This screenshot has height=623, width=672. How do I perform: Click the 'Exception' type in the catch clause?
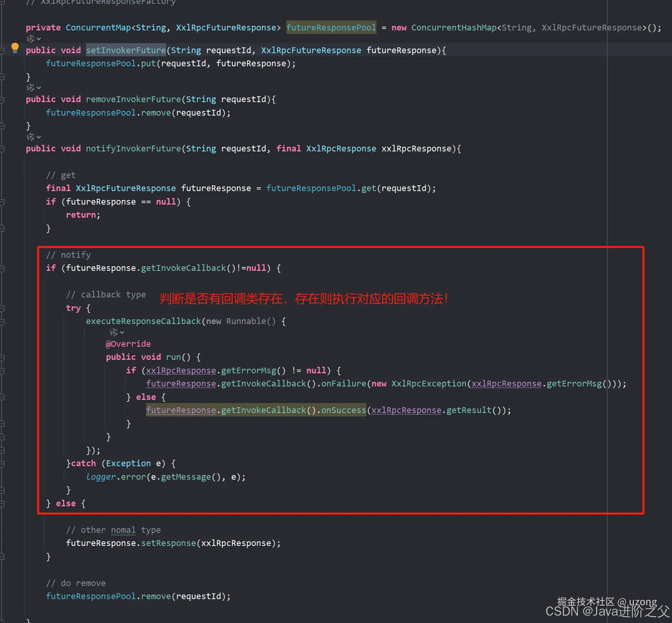(x=128, y=463)
